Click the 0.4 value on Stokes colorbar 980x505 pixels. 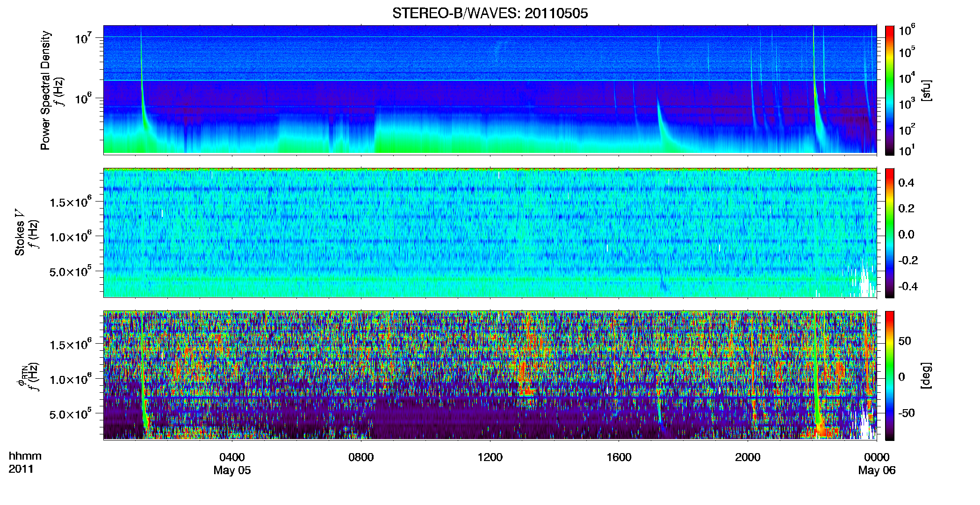[906, 183]
